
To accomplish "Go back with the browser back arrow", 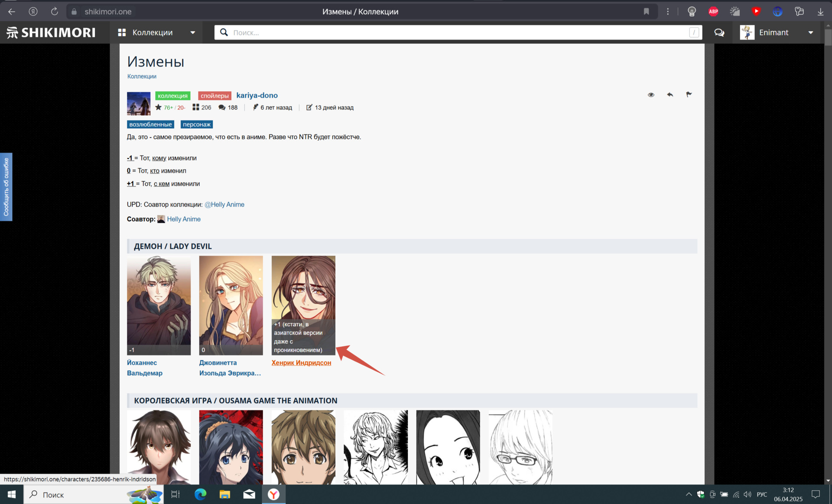I will (12, 12).
